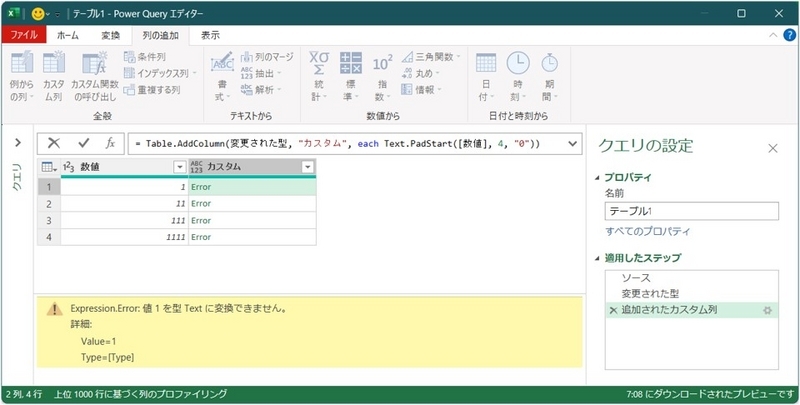This screenshot has height=405, width=800.
Task: Open the 解析 parse tool
Action: (261, 90)
